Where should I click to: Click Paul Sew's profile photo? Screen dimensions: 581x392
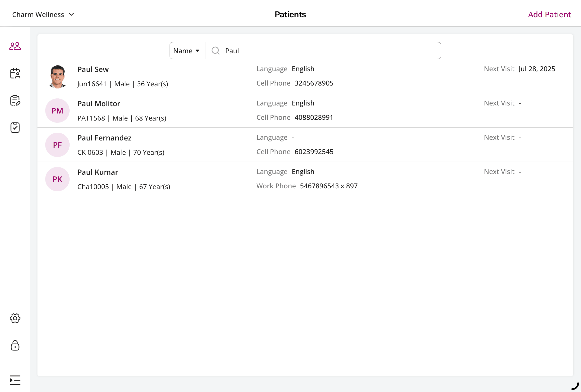coord(57,76)
